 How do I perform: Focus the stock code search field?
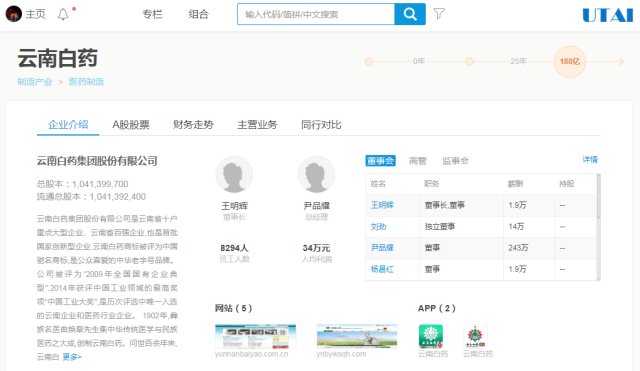point(316,14)
